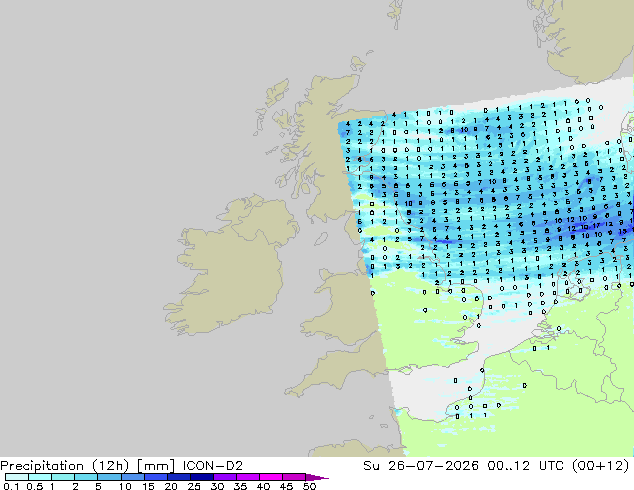Click the 'Precipitation' title word

(x=42, y=466)
